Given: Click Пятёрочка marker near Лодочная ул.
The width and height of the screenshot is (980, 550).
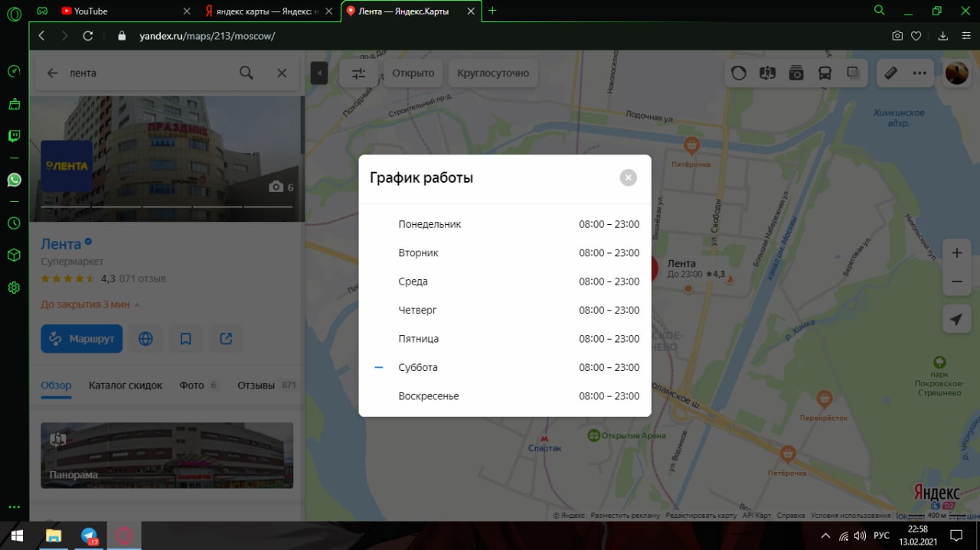Looking at the screenshot, I should point(691,145).
